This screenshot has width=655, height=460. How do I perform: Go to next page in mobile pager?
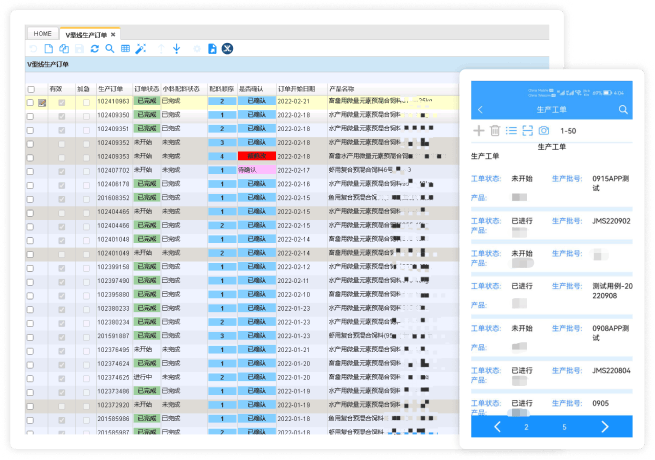pyautogui.click(x=607, y=427)
